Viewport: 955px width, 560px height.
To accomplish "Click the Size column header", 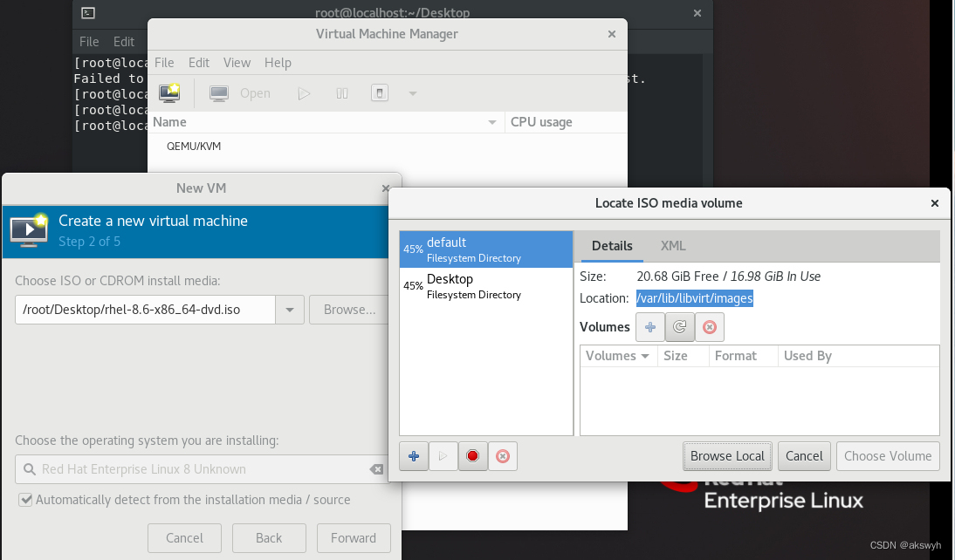I will click(x=682, y=356).
